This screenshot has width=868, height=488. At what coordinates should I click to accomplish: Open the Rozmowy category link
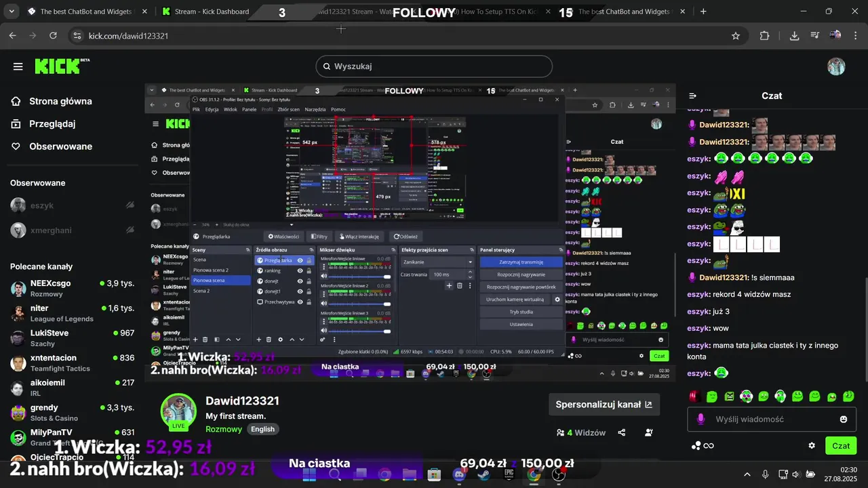(x=224, y=429)
